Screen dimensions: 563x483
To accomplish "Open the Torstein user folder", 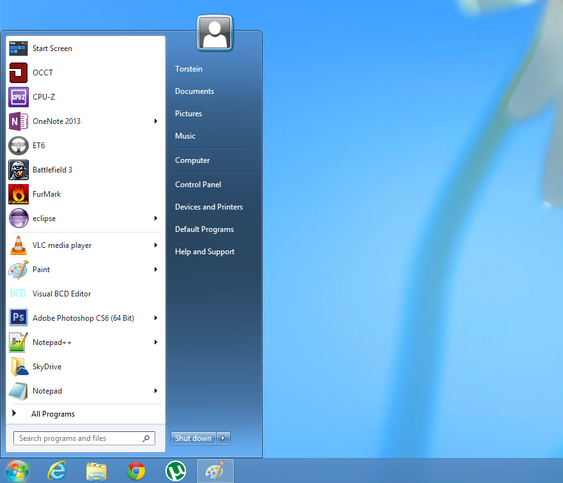I will point(189,69).
